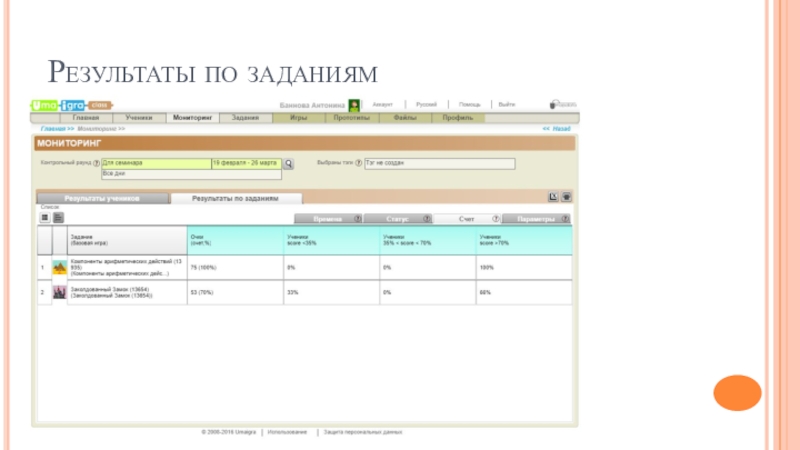
Task: Click the 66% cell in row 2
Action: (x=524, y=292)
